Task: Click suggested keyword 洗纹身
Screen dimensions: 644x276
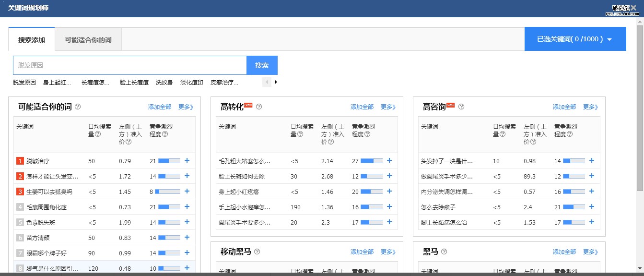Action: tap(164, 83)
